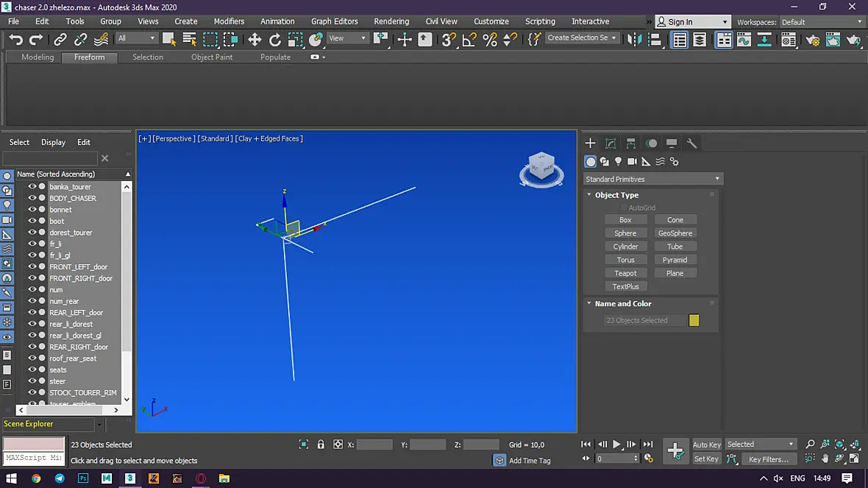Hide the BODY_CHASER object eye icon
The image size is (868, 488).
pos(32,198)
